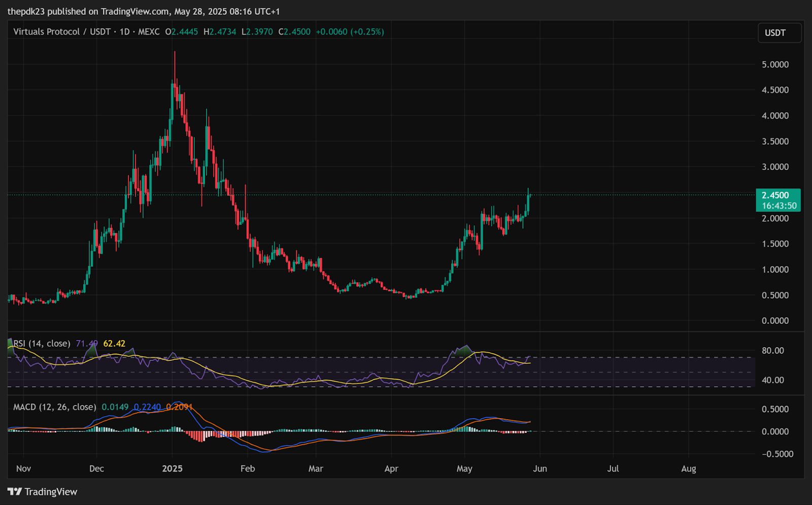Click the change value +0.0060 (+0.25%)
The height and width of the screenshot is (505, 812).
coord(350,31)
